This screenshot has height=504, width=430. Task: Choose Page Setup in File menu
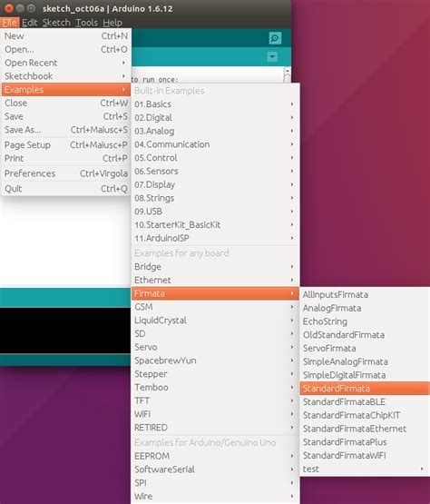tap(66, 145)
